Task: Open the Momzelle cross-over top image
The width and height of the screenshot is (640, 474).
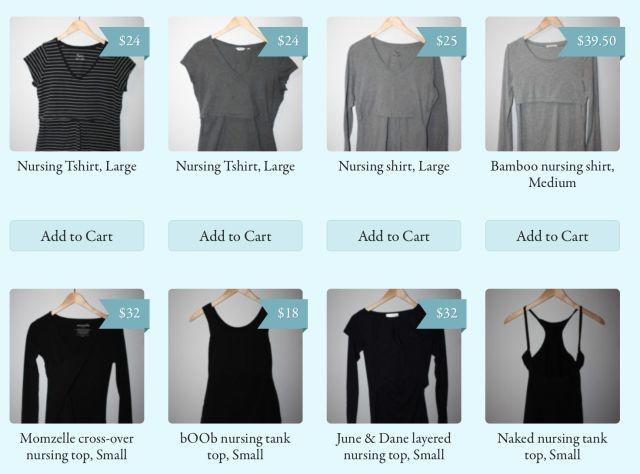Action: [77, 356]
